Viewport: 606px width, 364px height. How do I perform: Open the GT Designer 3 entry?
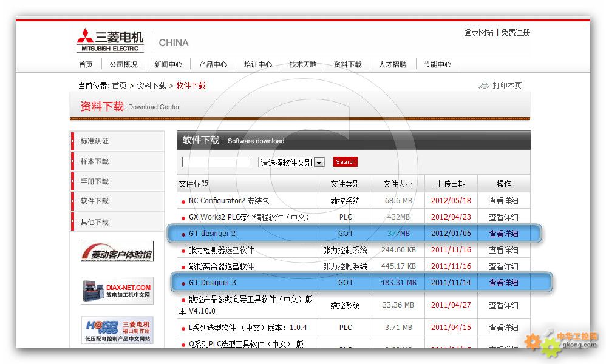click(213, 283)
